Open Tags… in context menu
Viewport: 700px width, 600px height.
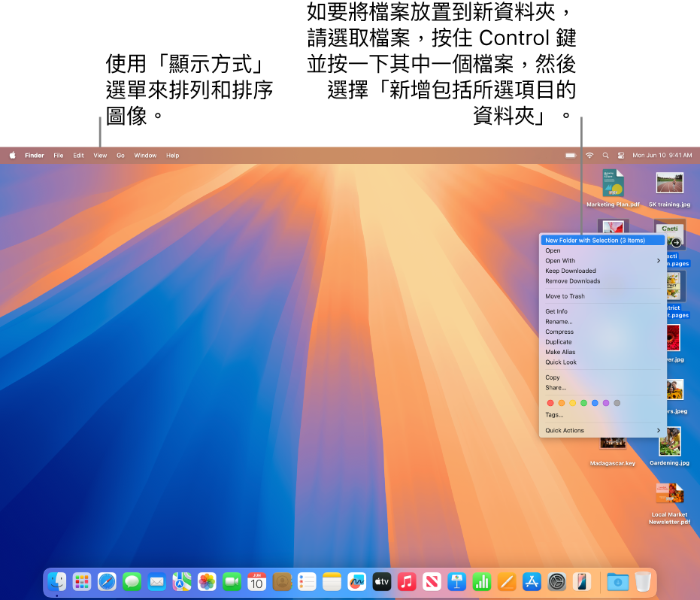(x=603, y=415)
